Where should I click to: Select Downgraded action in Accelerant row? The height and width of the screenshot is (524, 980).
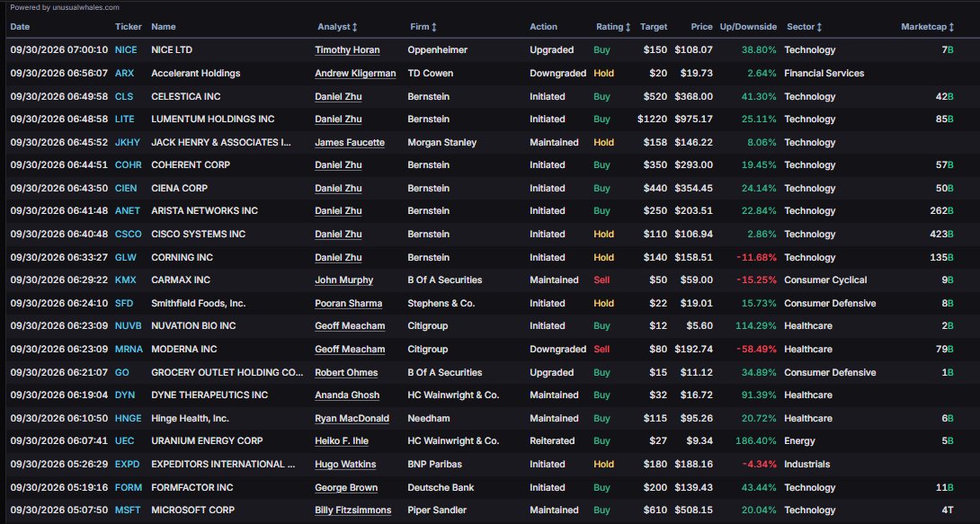pyautogui.click(x=557, y=73)
